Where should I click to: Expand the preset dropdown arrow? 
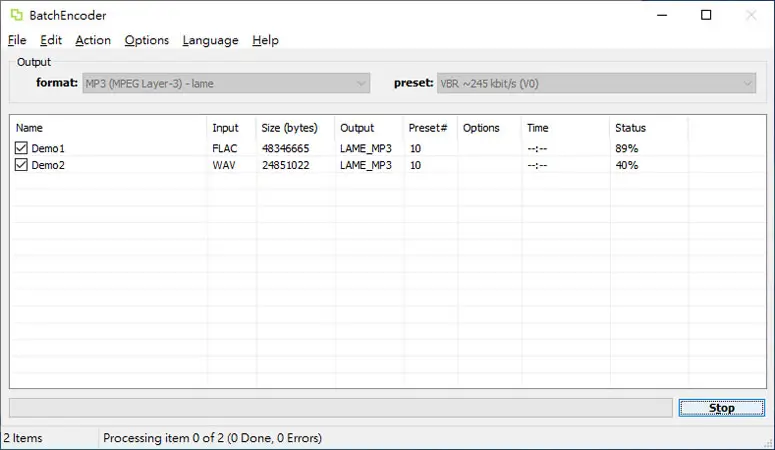point(747,84)
